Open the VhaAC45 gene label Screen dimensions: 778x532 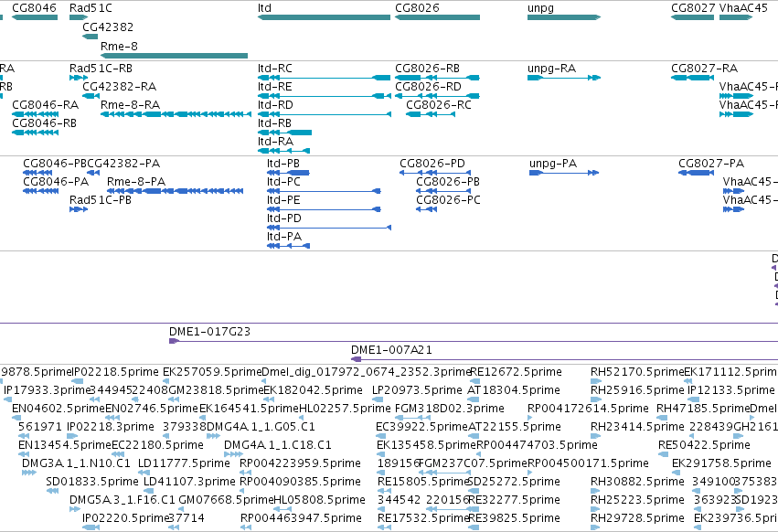click(744, 8)
